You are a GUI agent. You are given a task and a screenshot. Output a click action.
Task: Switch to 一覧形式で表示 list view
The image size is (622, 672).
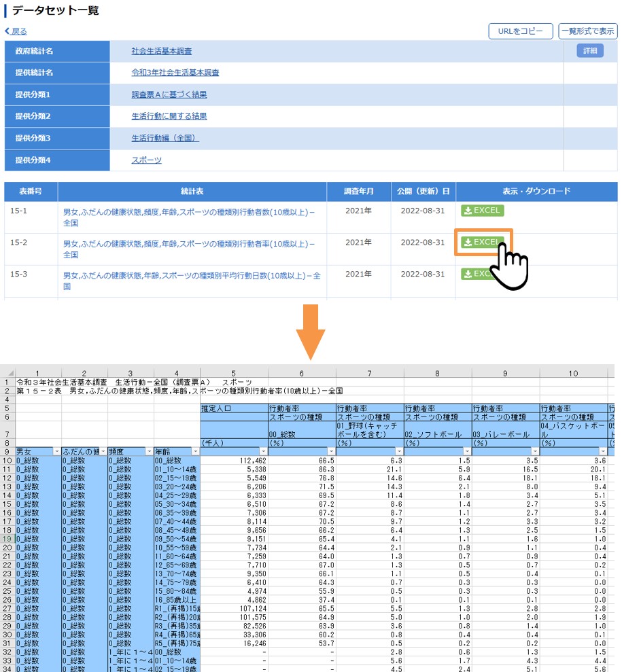coord(588,31)
